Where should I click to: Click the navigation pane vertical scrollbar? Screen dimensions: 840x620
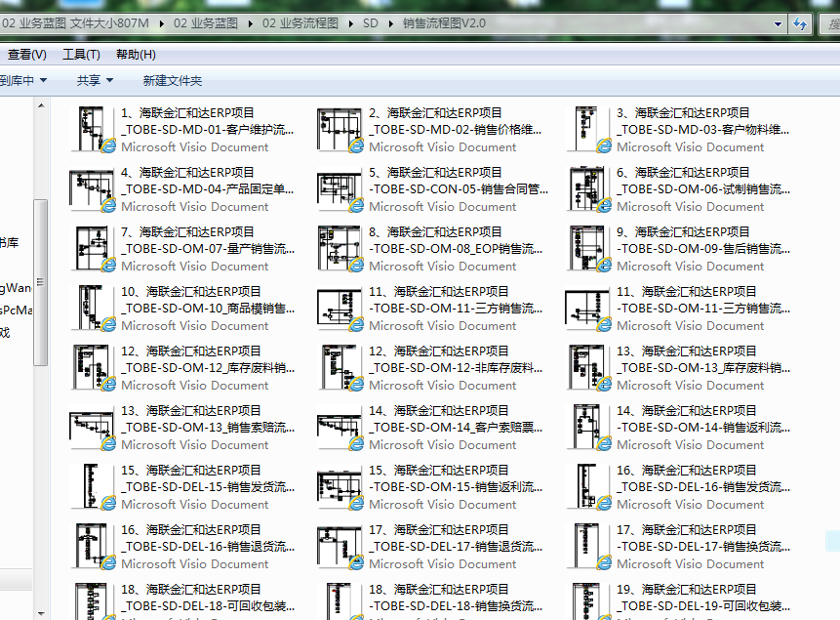pyautogui.click(x=40, y=283)
